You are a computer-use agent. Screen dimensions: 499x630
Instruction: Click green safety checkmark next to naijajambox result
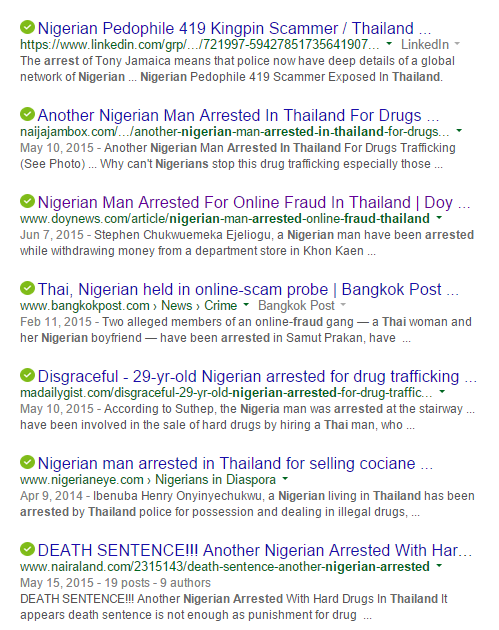pos(27,115)
